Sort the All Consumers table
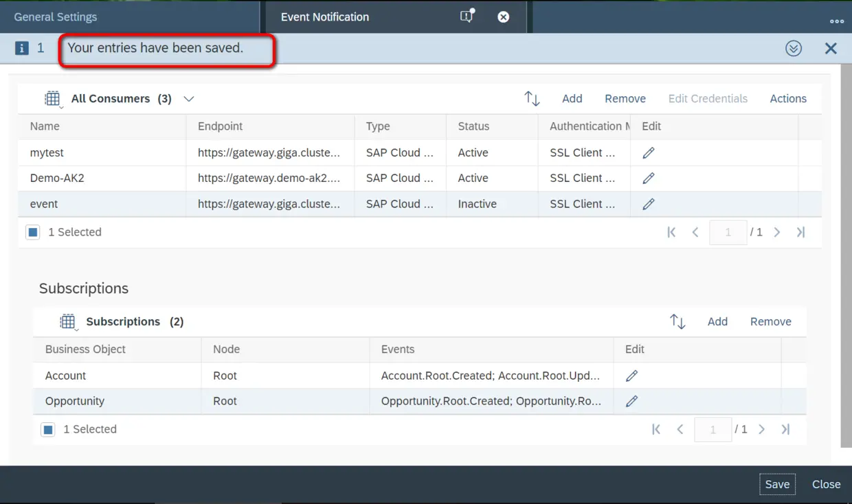Screen dimensions: 852x504 pyautogui.click(x=532, y=99)
